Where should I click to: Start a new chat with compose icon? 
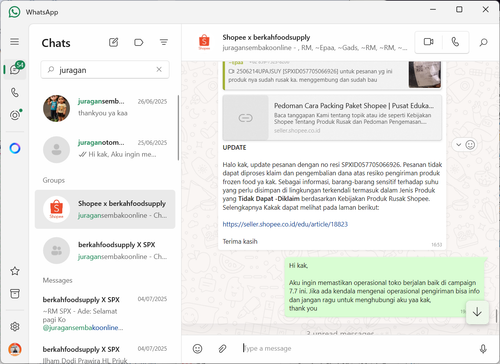click(113, 42)
